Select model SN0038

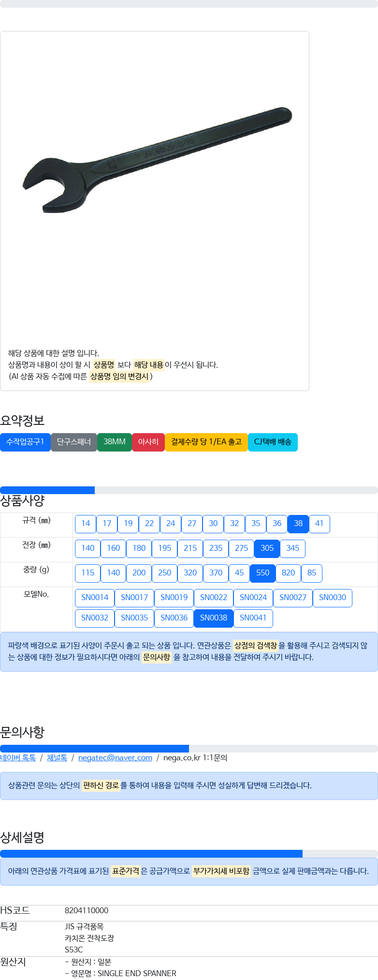214,618
